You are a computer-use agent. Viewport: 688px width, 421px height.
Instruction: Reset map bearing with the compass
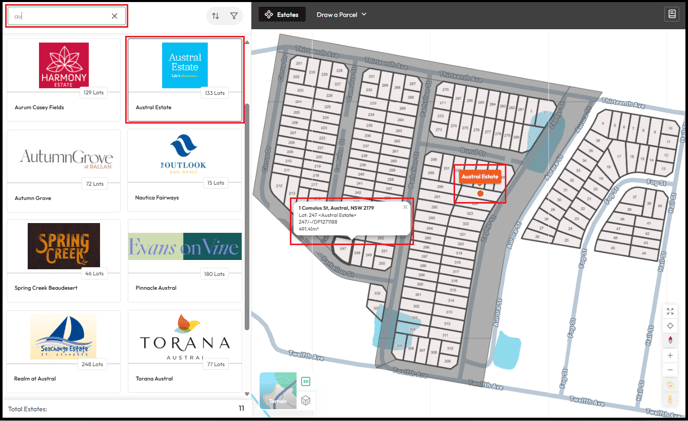coord(670,340)
